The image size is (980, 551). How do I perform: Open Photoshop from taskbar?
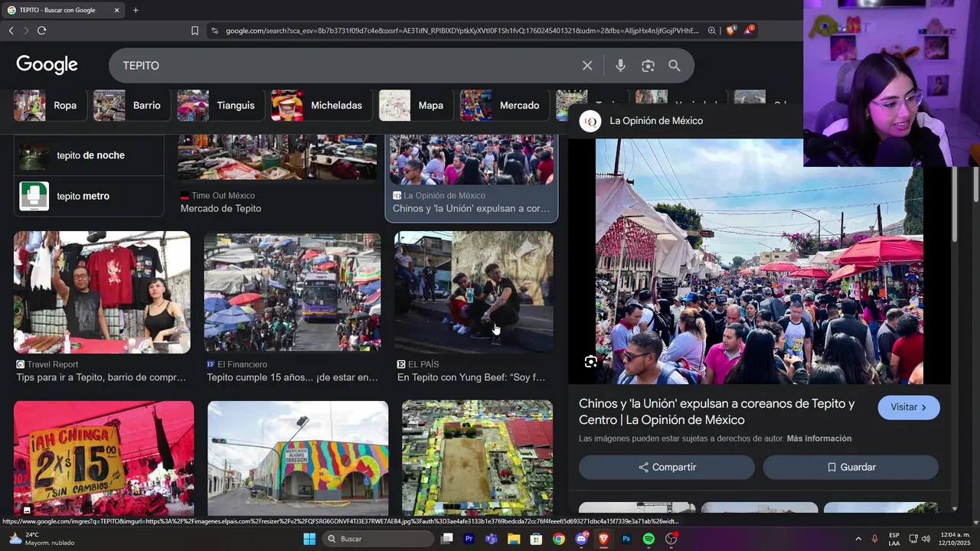[626, 539]
